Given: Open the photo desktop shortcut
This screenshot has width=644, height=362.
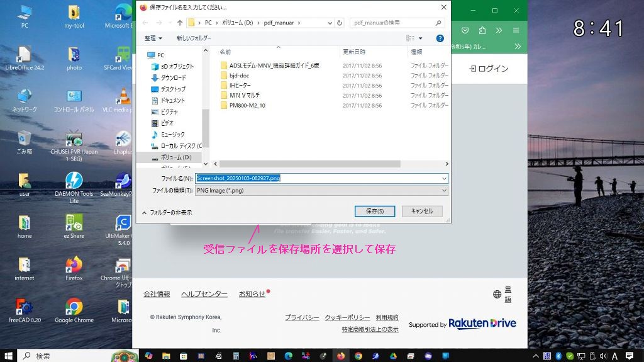Looking at the screenshot, I should tap(74, 59).
